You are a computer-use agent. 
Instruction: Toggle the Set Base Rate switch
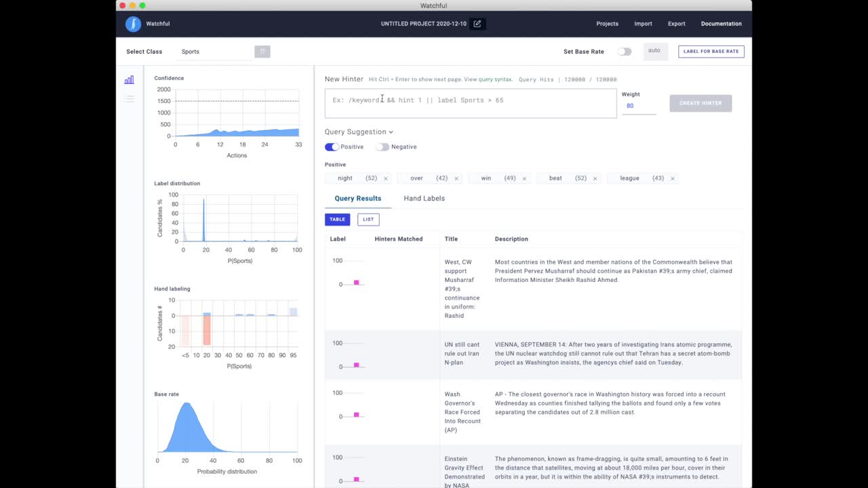[x=625, y=52]
